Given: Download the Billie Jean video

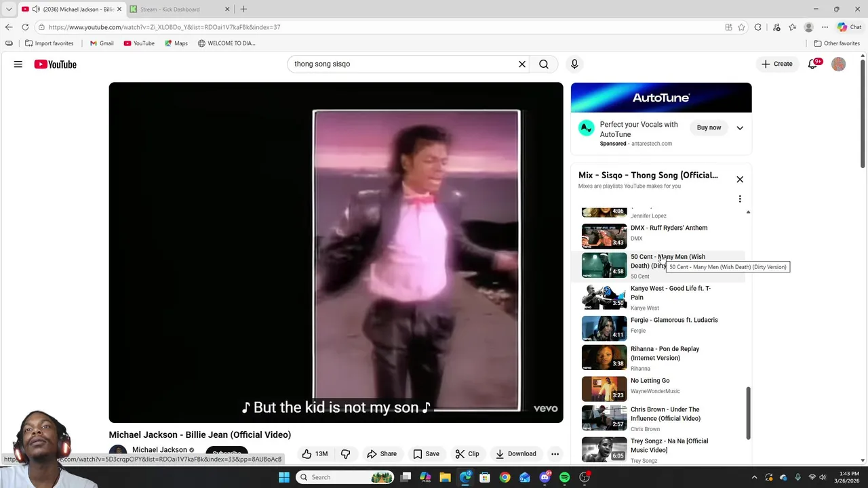Looking at the screenshot, I should pos(516,454).
